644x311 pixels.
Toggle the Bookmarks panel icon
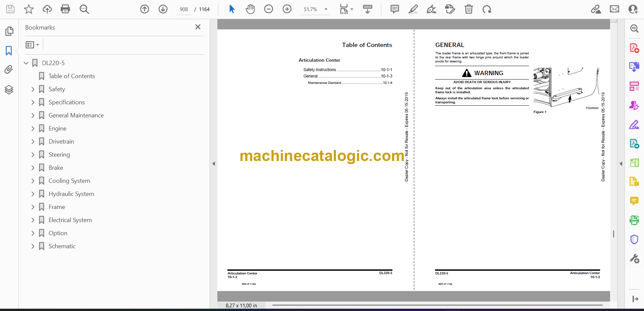9,51
